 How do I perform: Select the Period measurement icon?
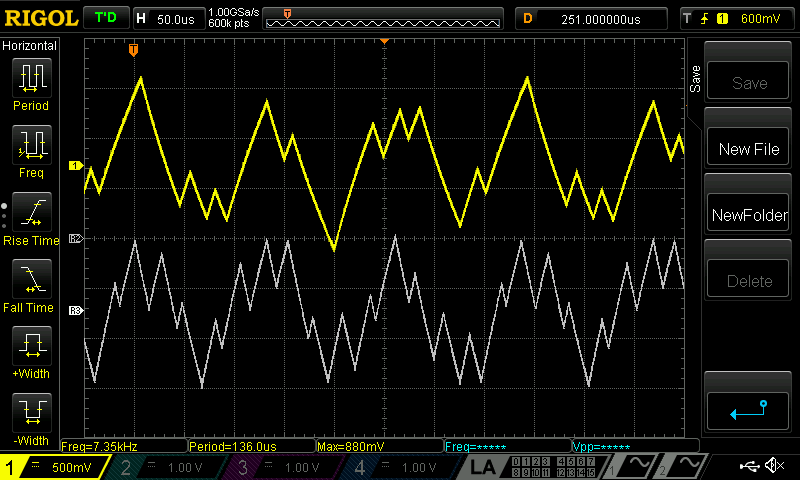pos(32,78)
